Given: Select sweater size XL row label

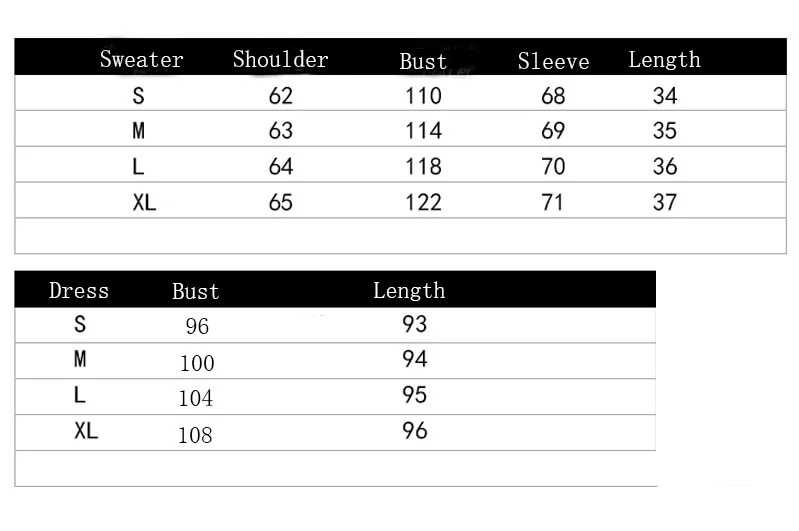Looking at the screenshot, I should [x=144, y=202].
